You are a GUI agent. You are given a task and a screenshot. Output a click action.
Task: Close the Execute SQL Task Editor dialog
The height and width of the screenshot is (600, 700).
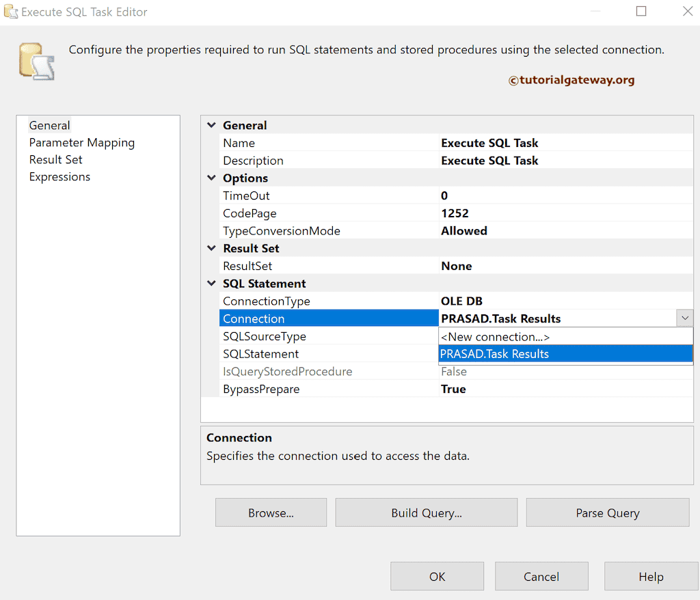click(687, 12)
